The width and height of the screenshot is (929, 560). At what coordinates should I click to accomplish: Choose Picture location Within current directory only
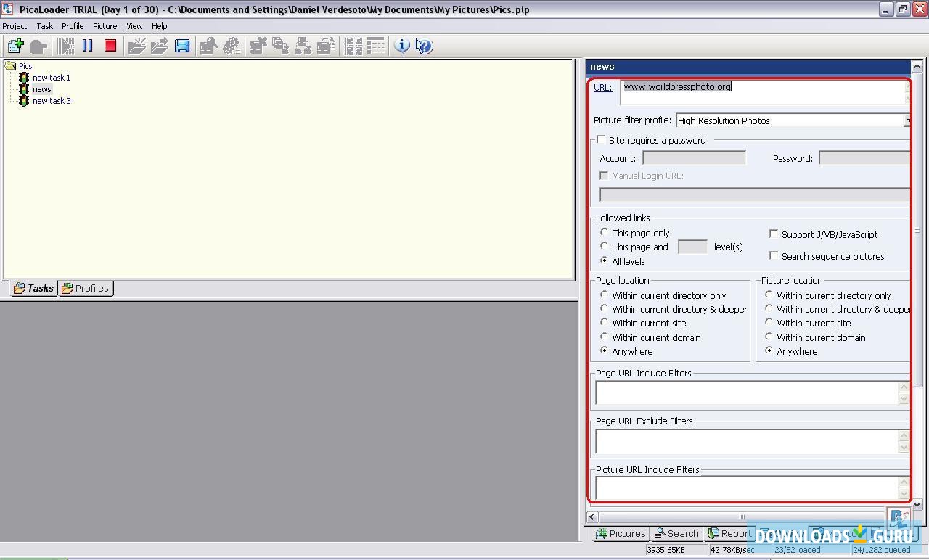click(769, 295)
